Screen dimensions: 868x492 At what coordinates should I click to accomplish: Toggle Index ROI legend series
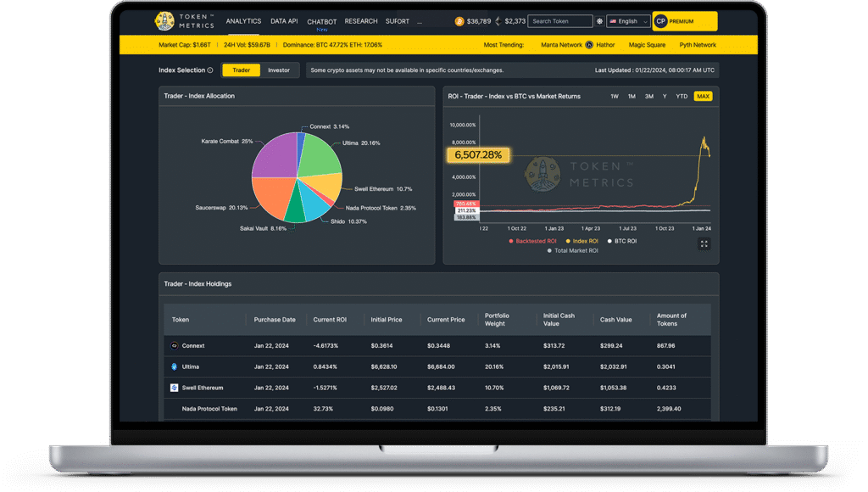(x=581, y=241)
